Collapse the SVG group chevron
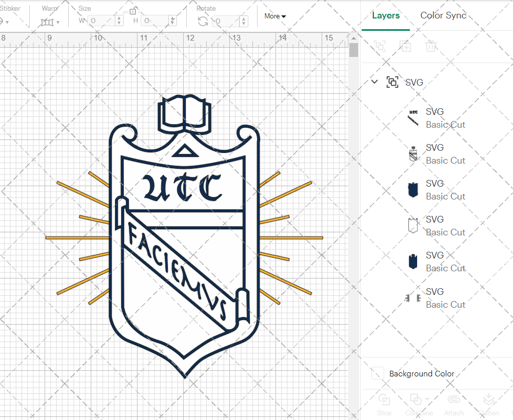 [374, 82]
